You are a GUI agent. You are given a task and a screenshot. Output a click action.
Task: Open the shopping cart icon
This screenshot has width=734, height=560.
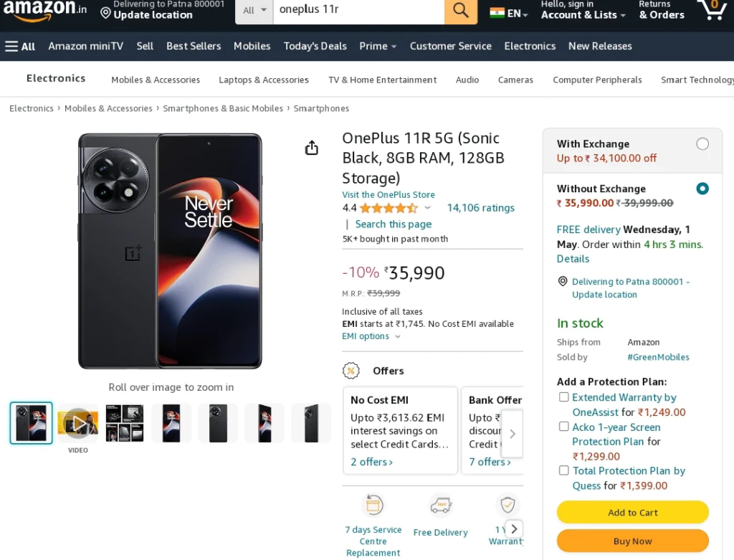pos(712,10)
